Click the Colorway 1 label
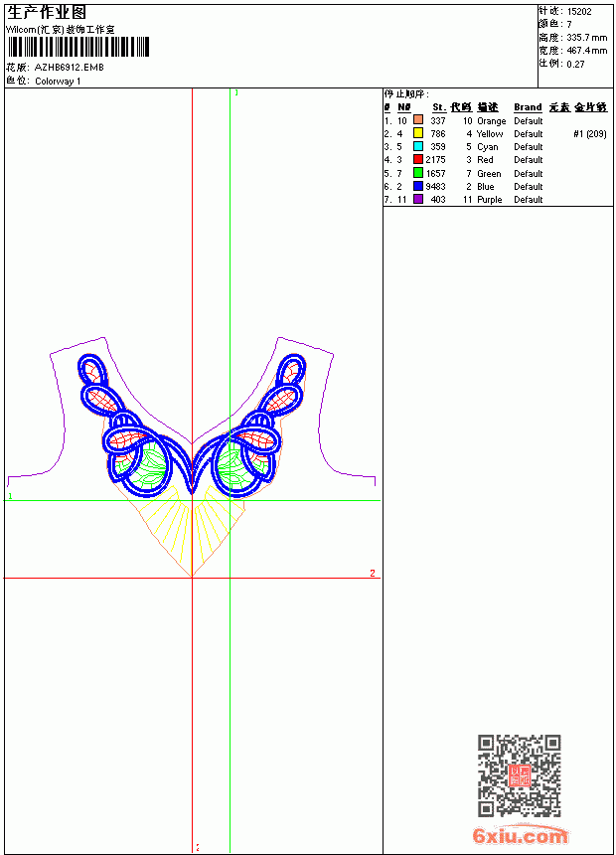616x855 pixels. tap(58, 82)
